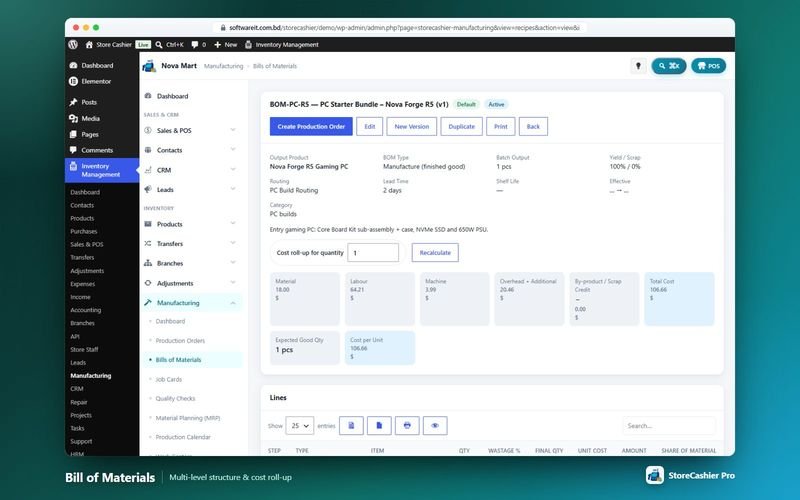Screen dimensions: 800x500
Task: Click the Nova Mart store logo
Action: click(x=149, y=66)
